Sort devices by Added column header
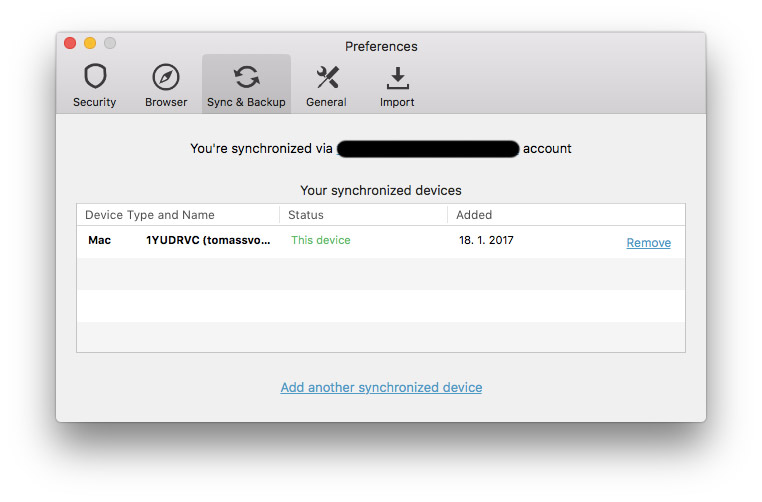762x502 pixels. (474, 215)
